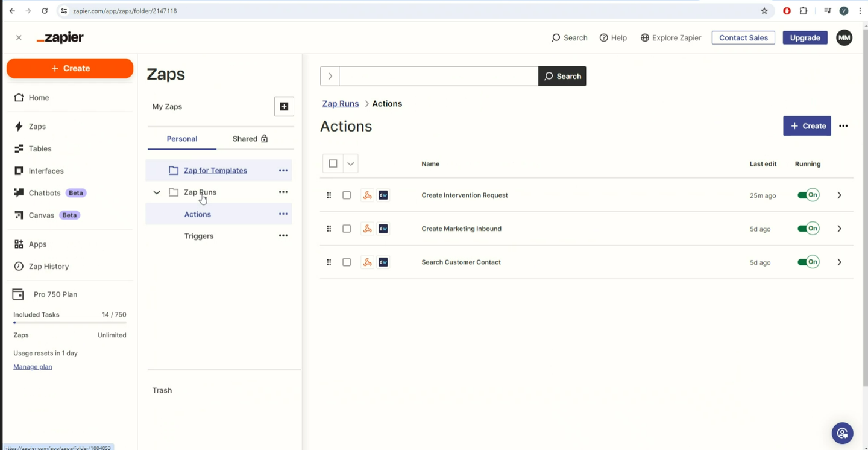Image resolution: width=868 pixels, height=450 pixels.
Task: Click webhook app icon of Create Intervention Request
Action: pyautogui.click(x=367, y=195)
